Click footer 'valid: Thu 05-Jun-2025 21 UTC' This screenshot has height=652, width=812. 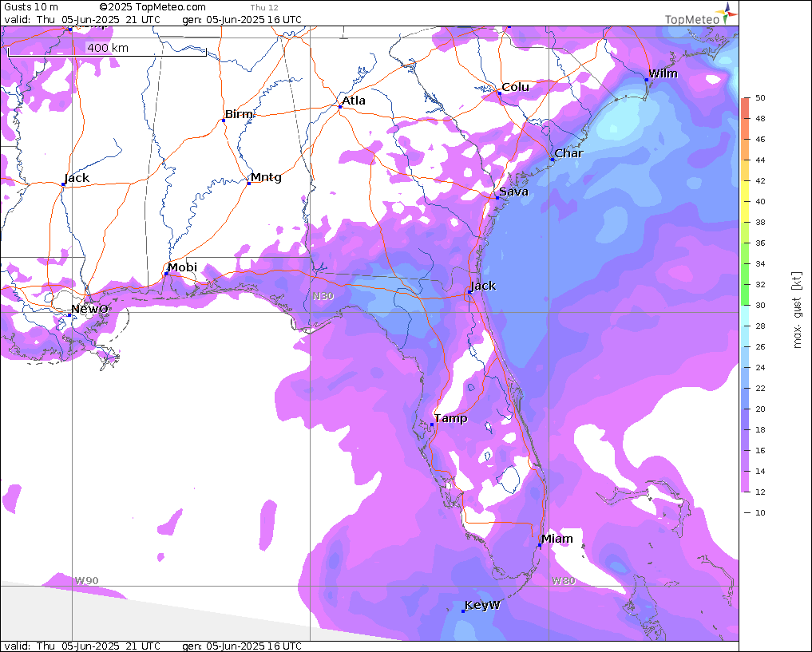click(82, 646)
